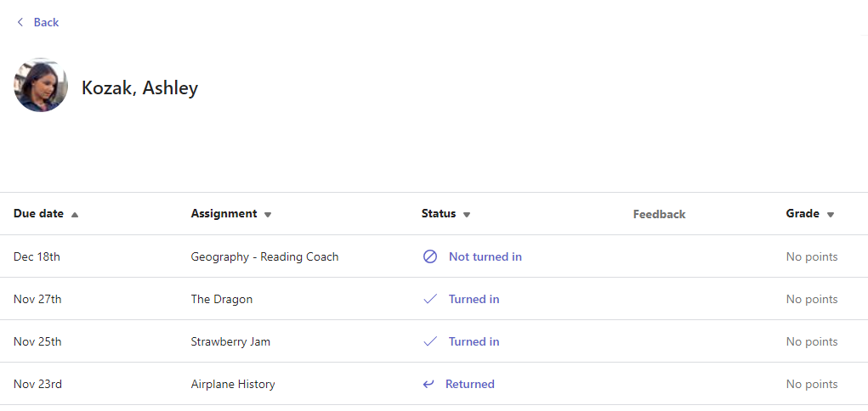This screenshot has height=411, width=868.
Task: Toggle the Grade column sort arrow
Action: tap(831, 215)
